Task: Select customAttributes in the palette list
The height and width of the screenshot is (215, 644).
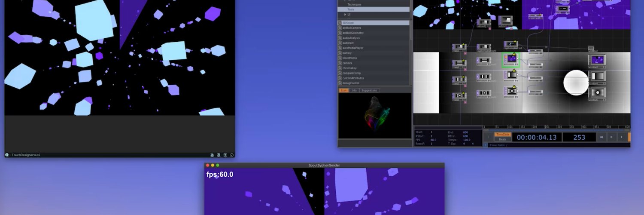Action: pos(373,78)
